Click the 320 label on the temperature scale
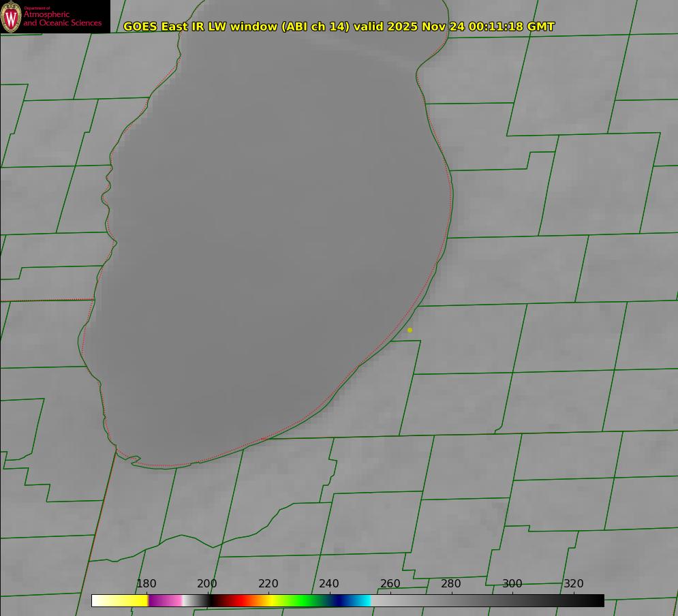678x616 pixels. coord(574,584)
